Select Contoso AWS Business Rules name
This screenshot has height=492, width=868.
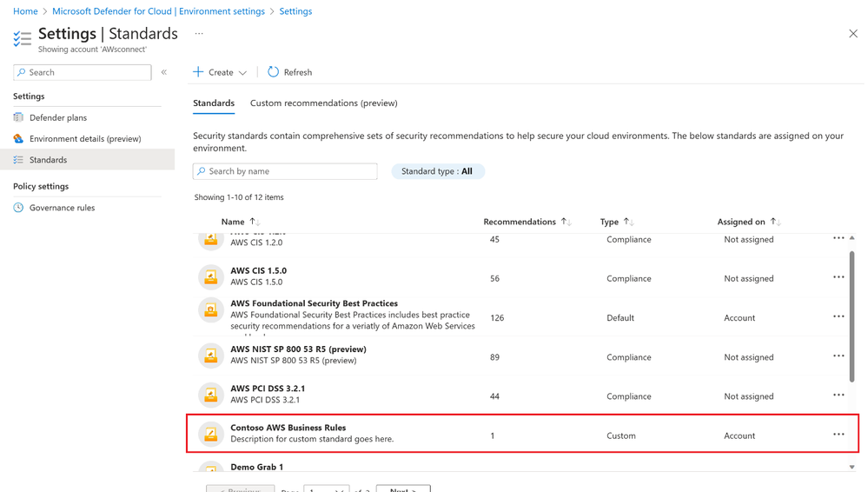point(288,428)
